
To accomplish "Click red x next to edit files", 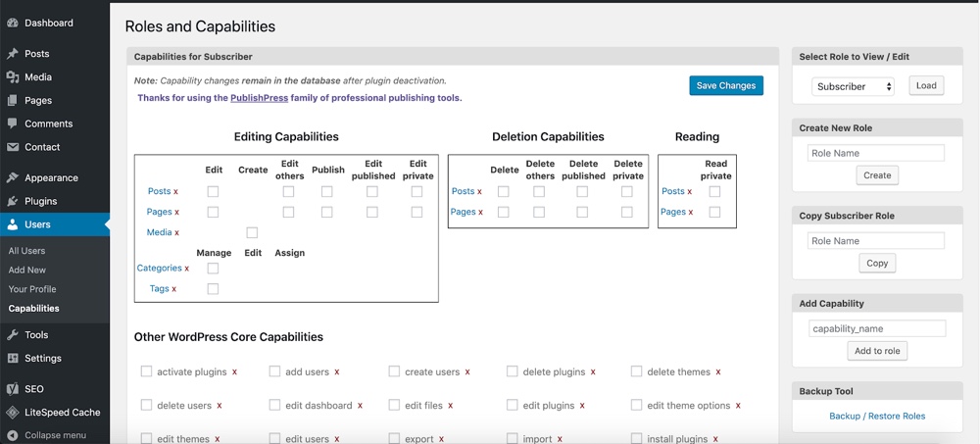I will [450, 406].
